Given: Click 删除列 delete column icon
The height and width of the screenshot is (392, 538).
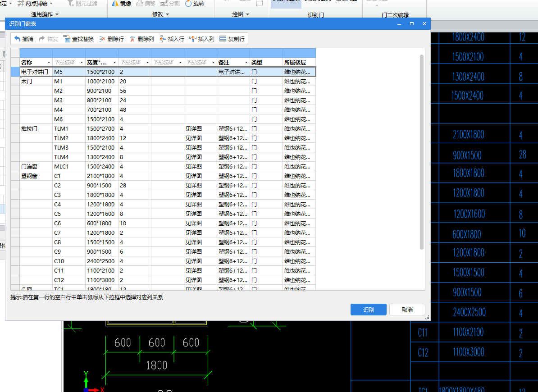Looking at the screenshot, I should 132,39.
